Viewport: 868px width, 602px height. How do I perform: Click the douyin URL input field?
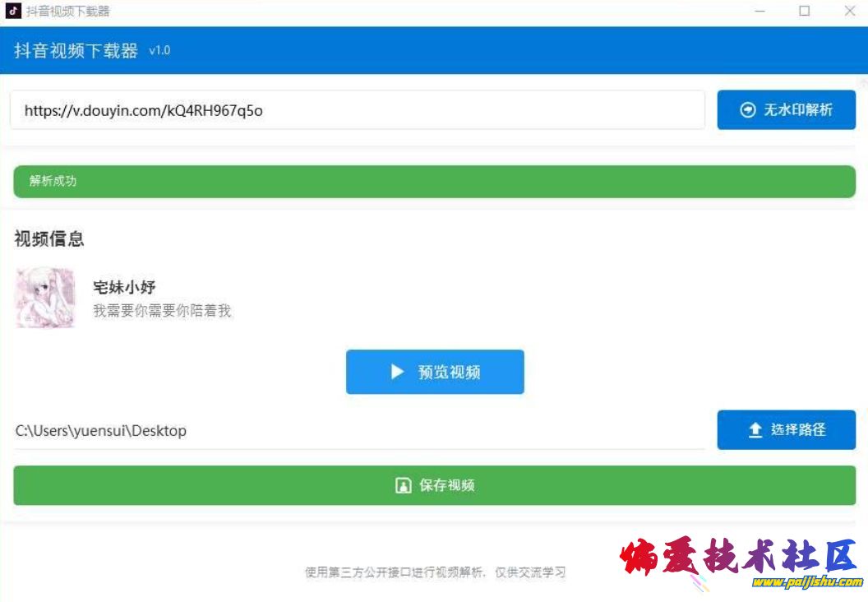point(359,109)
